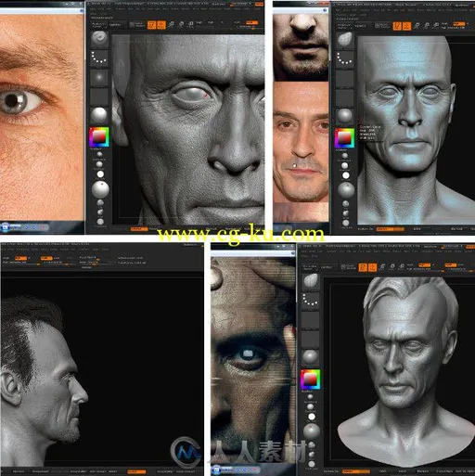475x476 pixels.
Task: Select Scale tool icon in eye close-up window
Action: click(x=181, y=25)
